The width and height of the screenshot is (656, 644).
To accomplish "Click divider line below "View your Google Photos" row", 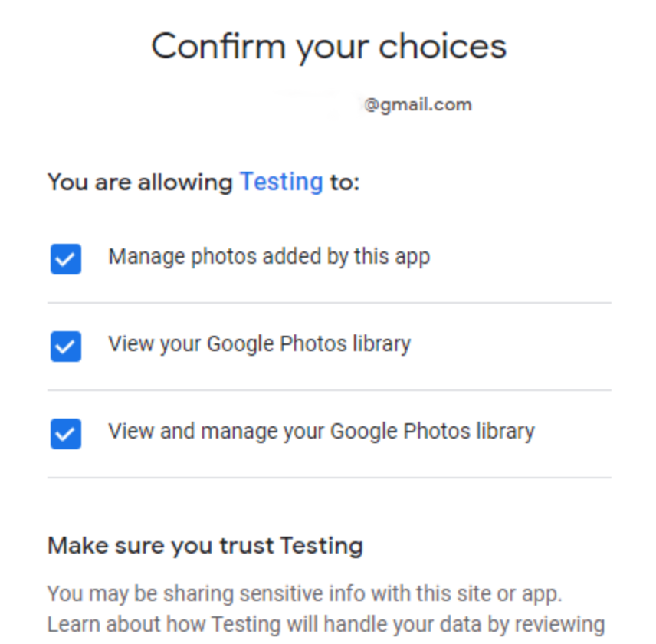I will tap(329, 390).
